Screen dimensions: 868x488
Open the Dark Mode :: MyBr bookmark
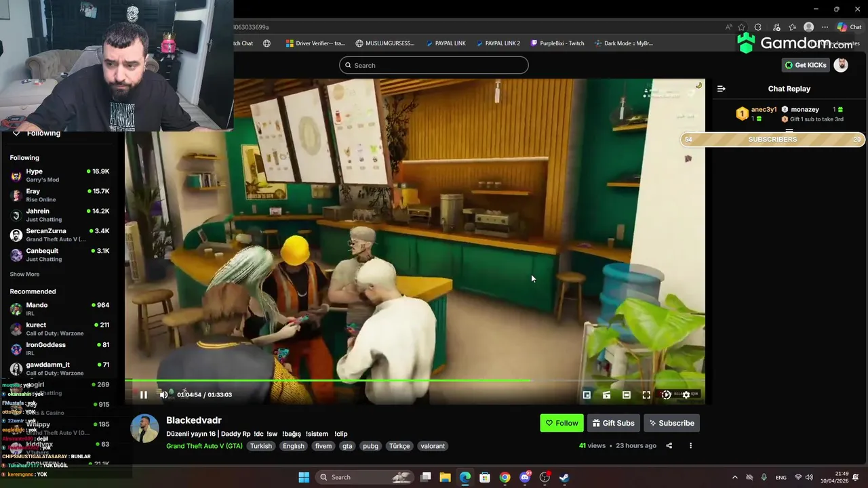pyautogui.click(x=624, y=43)
